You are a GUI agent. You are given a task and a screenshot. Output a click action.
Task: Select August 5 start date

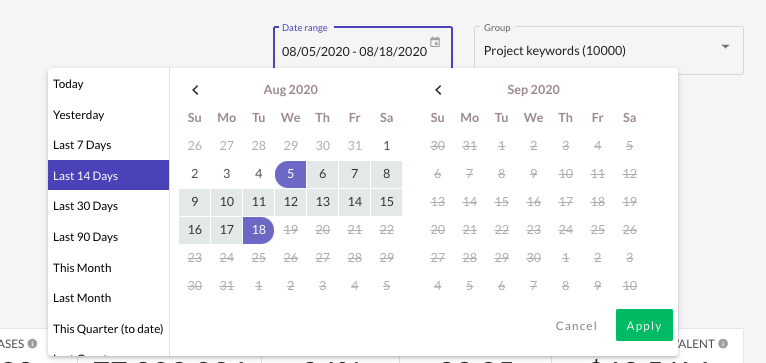(x=291, y=174)
